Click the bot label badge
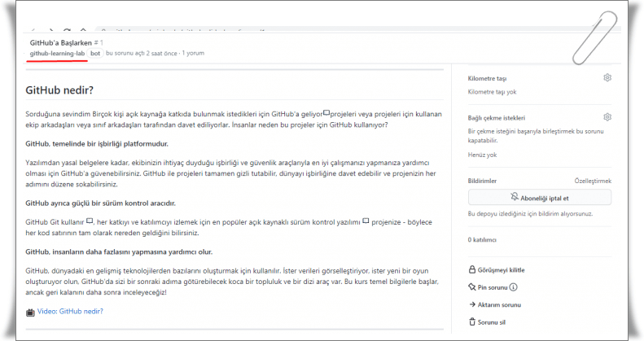 click(95, 54)
